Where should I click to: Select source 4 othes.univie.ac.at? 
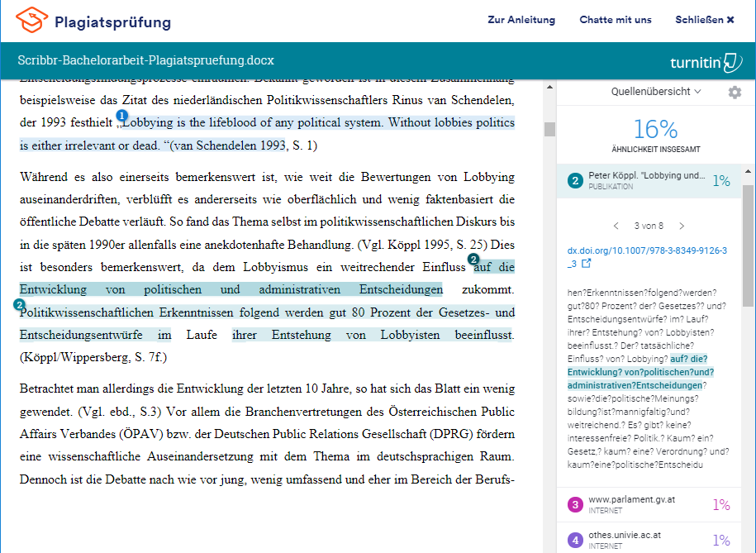point(649,540)
